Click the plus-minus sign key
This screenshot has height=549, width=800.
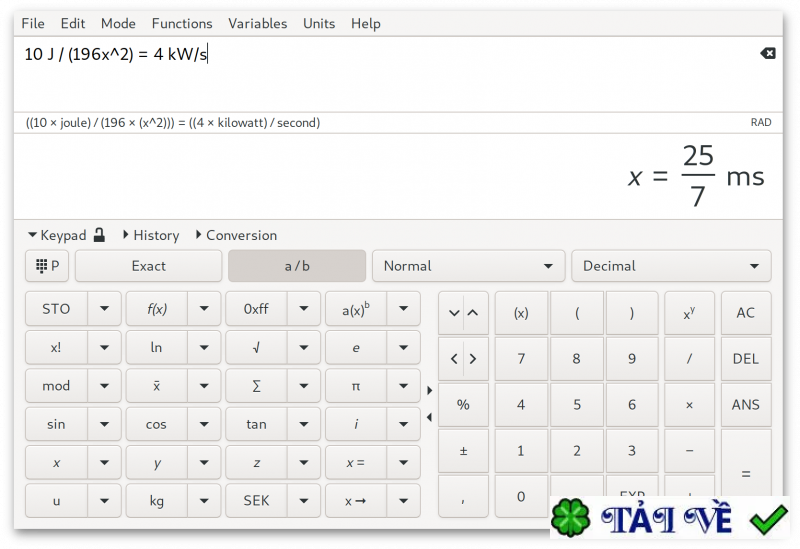463,451
